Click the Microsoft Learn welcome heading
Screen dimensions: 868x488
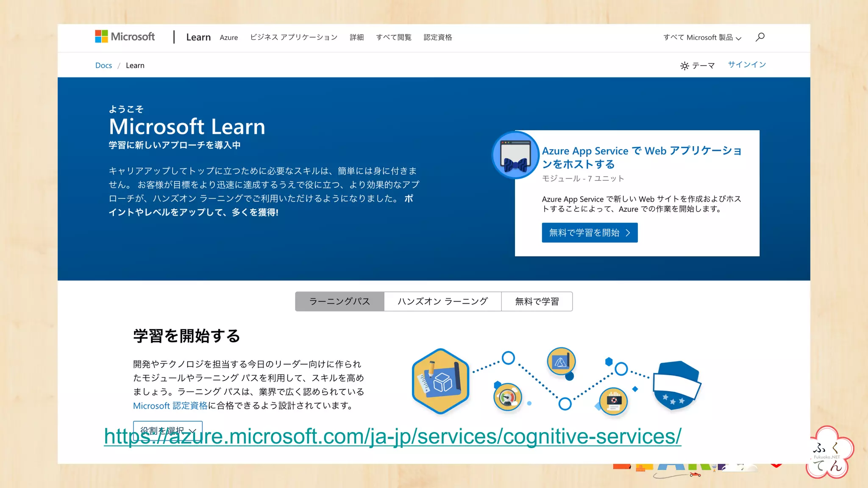(187, 127)
